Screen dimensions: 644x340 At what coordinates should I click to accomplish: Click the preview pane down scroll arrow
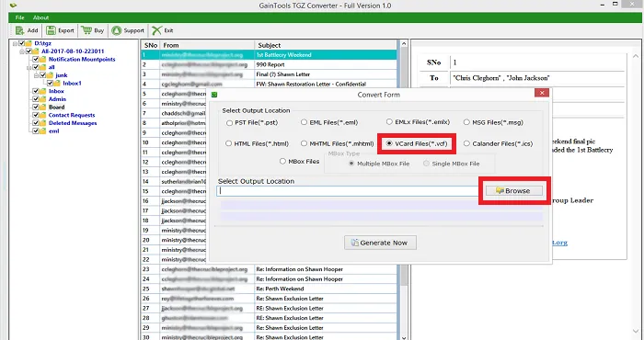(x=637, y=332)
